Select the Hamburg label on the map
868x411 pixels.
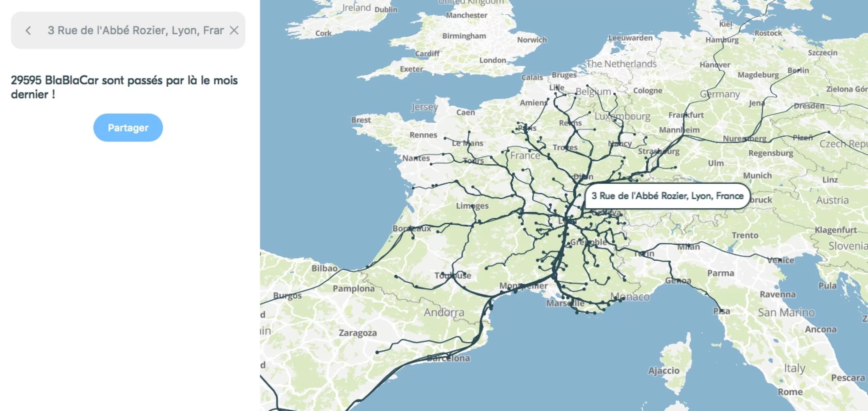(722, 40)
